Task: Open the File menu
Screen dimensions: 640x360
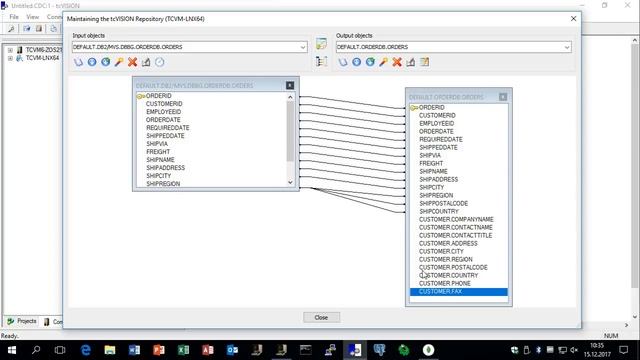Action: pos(14,17)
